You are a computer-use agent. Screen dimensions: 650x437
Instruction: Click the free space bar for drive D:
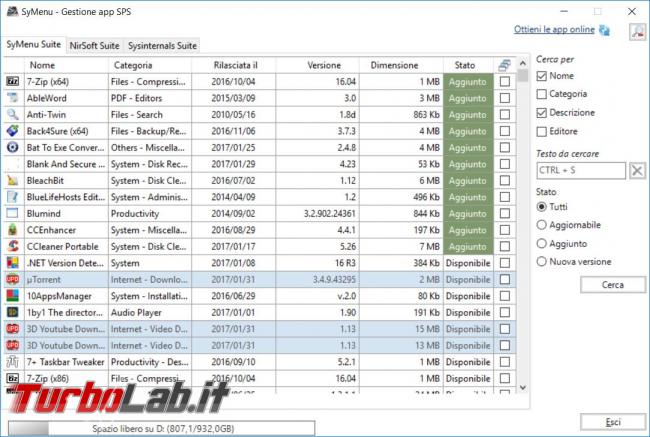161,428
